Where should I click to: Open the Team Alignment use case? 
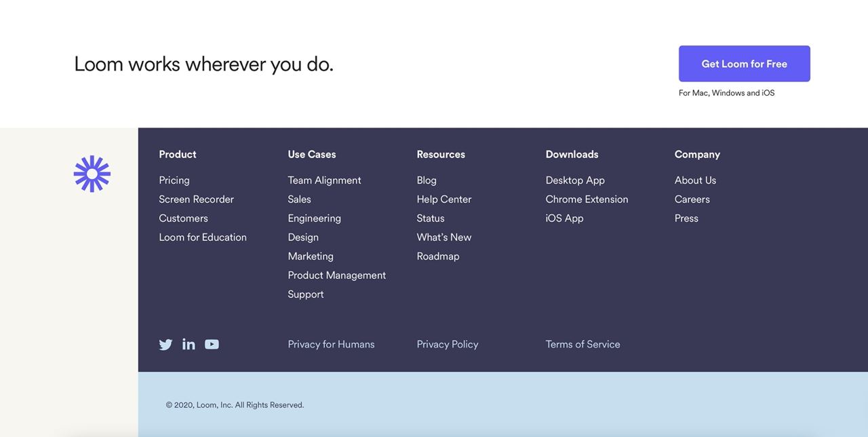tap(324, 180)
